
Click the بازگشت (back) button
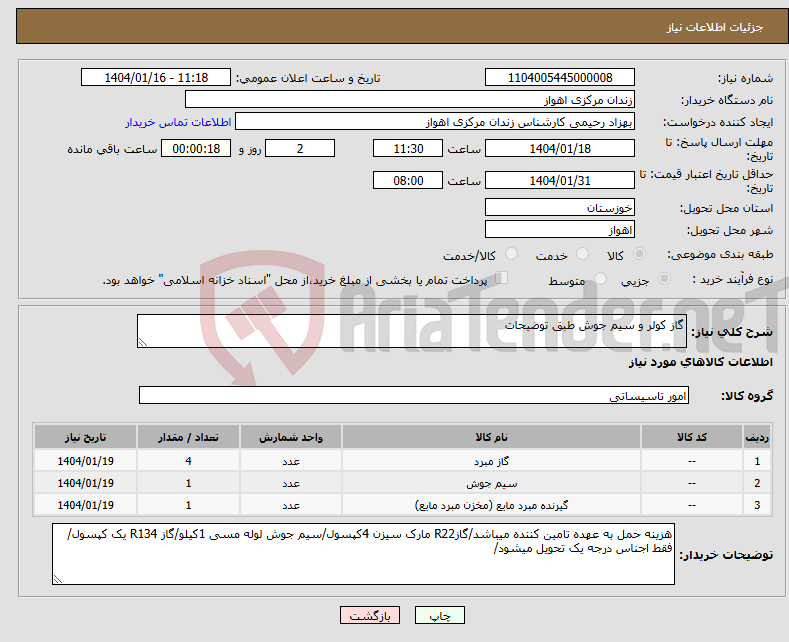369,615
